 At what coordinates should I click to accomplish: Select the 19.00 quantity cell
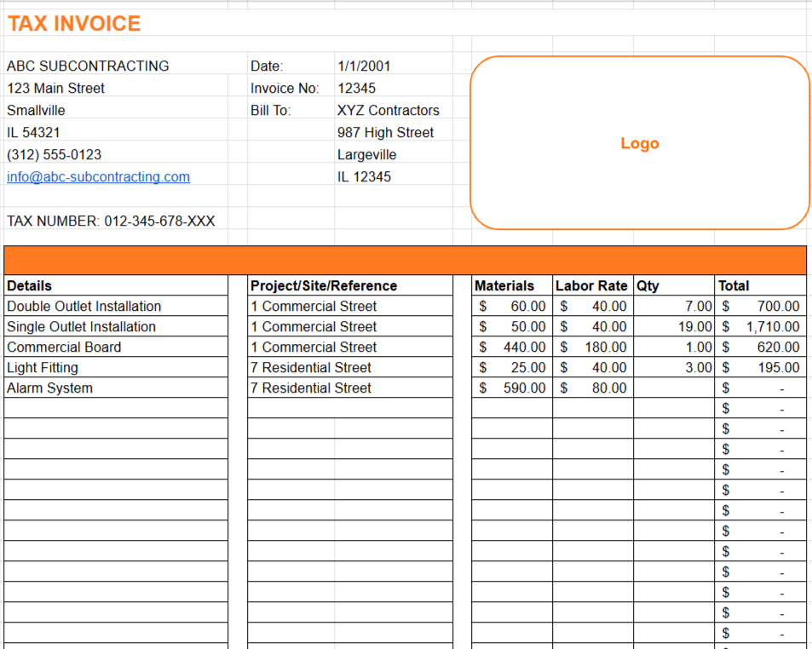click(674, 326)
